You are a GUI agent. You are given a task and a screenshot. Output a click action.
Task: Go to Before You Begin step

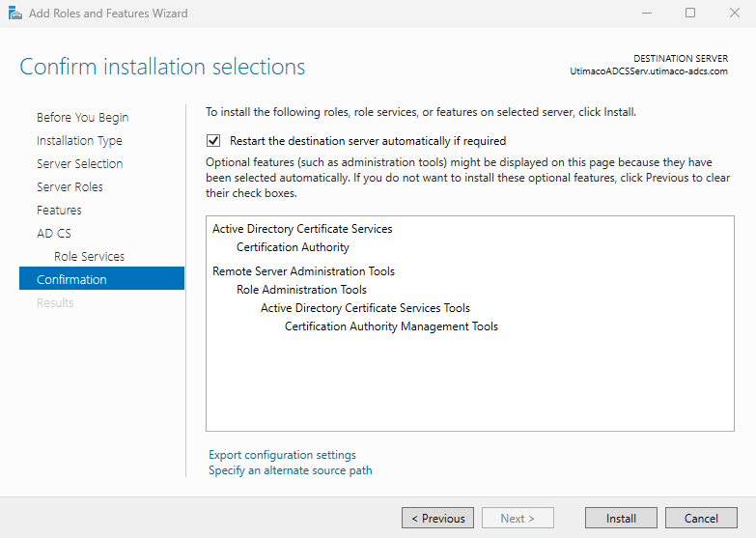[x=82, y=118]
